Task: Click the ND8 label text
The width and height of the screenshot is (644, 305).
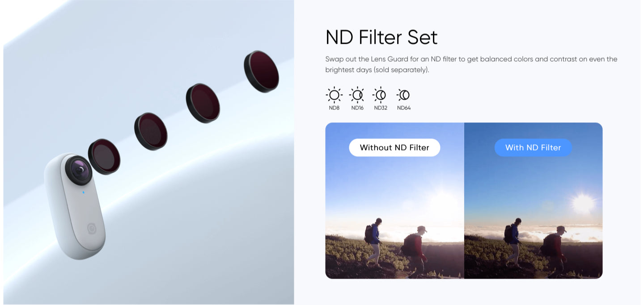Action: (x=334, y=108)
